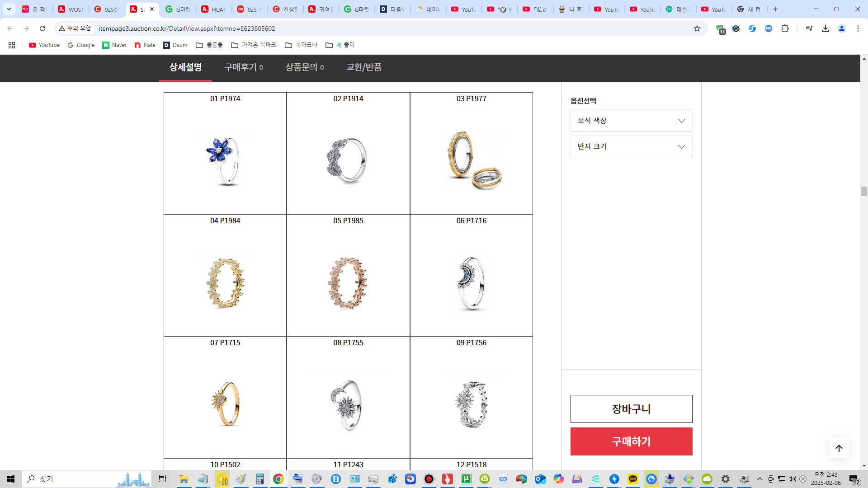
Task: Open the Daum bookmark
Action: click(175, 45)
